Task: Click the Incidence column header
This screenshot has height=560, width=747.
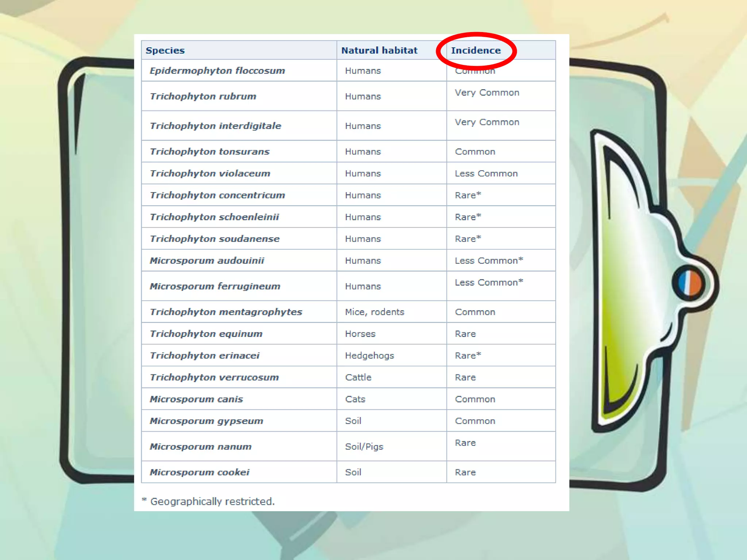Action: coord(476,50)
